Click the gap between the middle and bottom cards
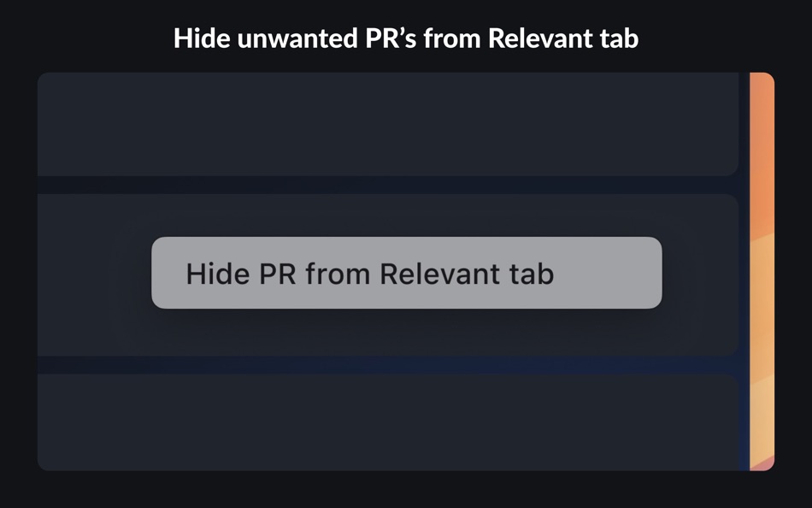The height and width of the screenshot is (508, 812). click(388, 365)
